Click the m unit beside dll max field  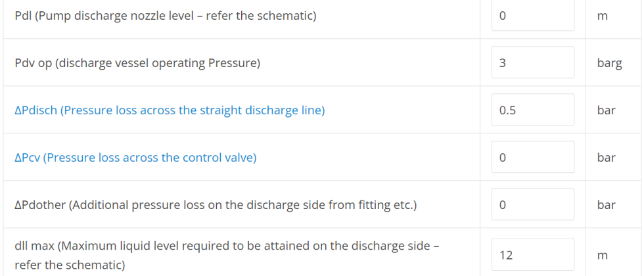pyautogui.click(x=602, y=256)
